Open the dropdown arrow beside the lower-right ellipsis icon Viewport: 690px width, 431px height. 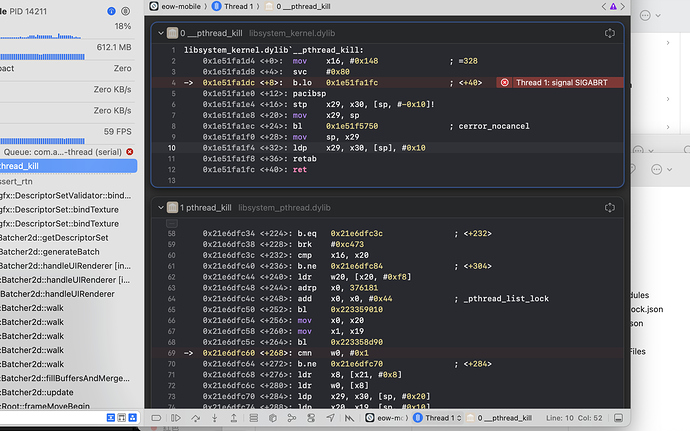pos(669,169)
